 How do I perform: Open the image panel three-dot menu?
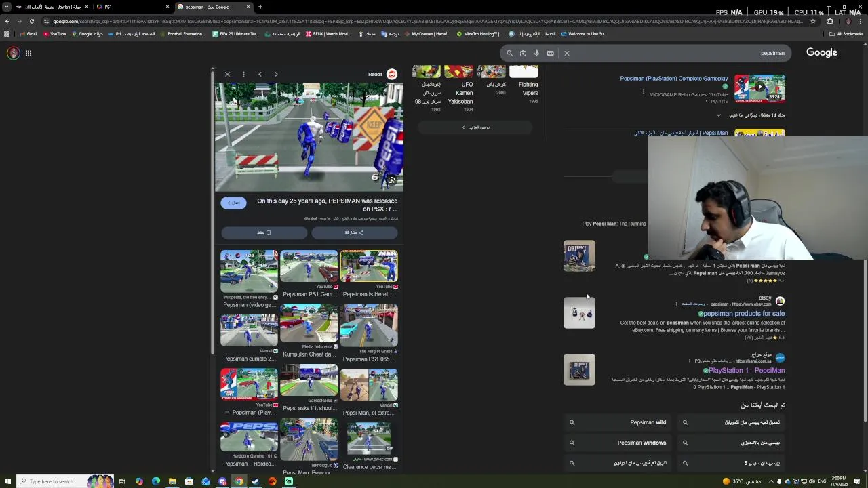pyautogui.click(x=243, y=74)
